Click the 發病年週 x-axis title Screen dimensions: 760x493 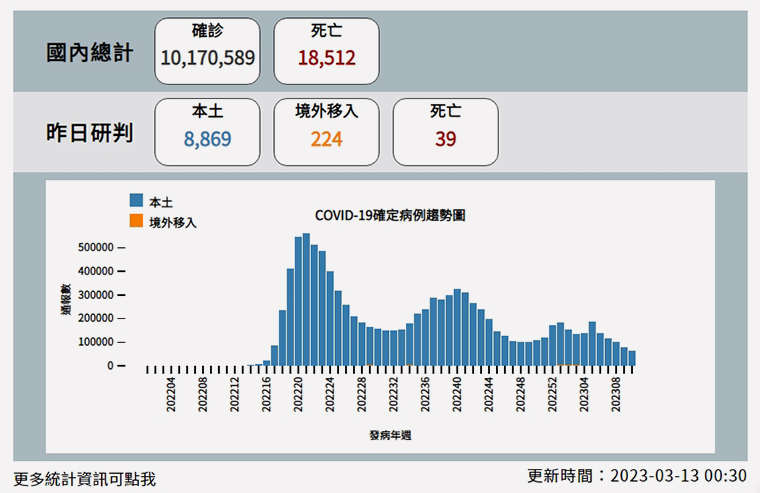390,435
